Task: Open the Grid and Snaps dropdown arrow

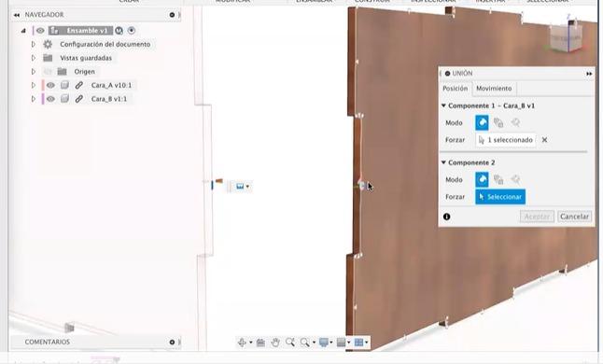Action: coord(349,343)
